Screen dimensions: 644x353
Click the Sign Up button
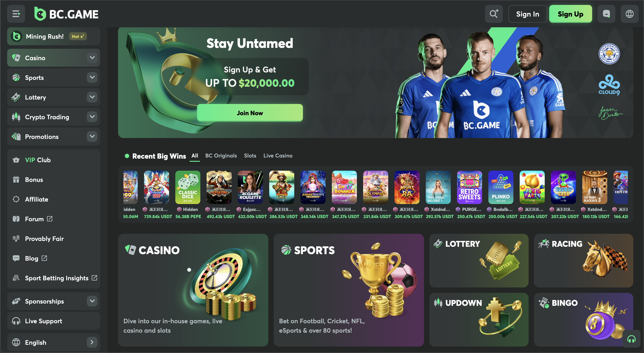pyautogui.click(x=570, y=14)
